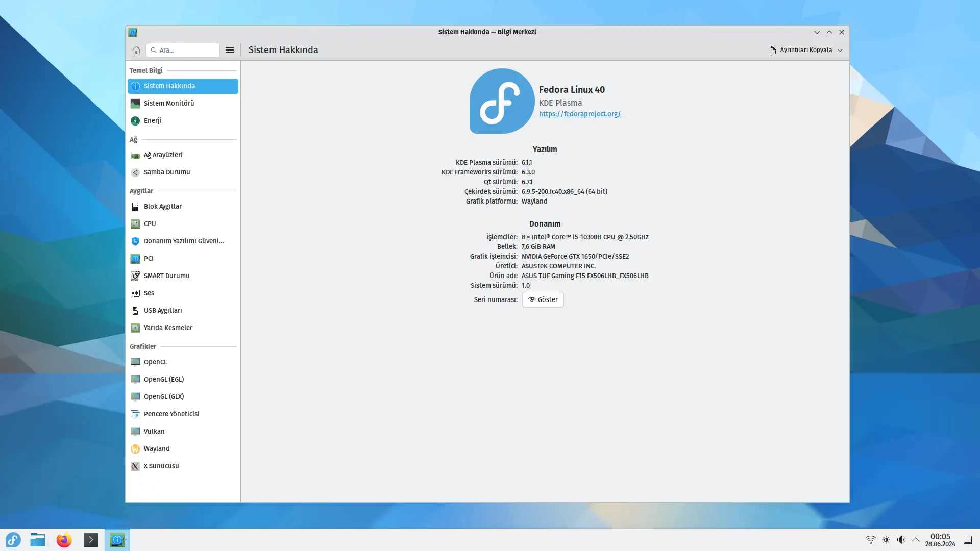Click the ASUS TUF Gaming F15 product name

point(585,276)
